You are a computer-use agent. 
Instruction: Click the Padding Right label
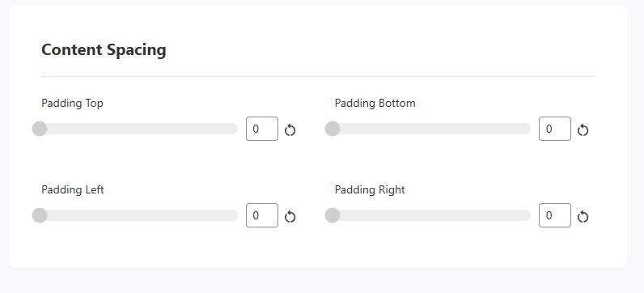tap(370, 190)
